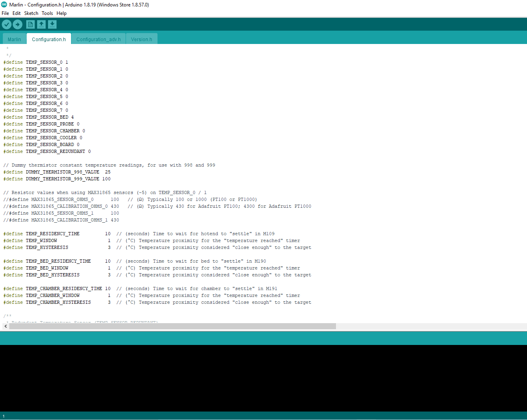Save sketch using the down arrow icon
The height and width of the screenshot is (420, 527).
52,25
